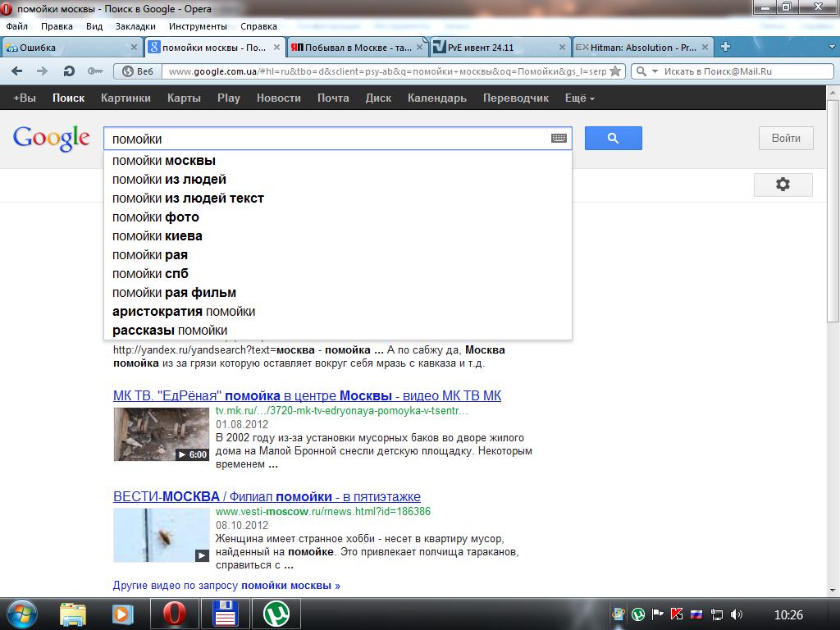Click uTorrent icon in system tray

pyautogui.click(x=637, y=614)
